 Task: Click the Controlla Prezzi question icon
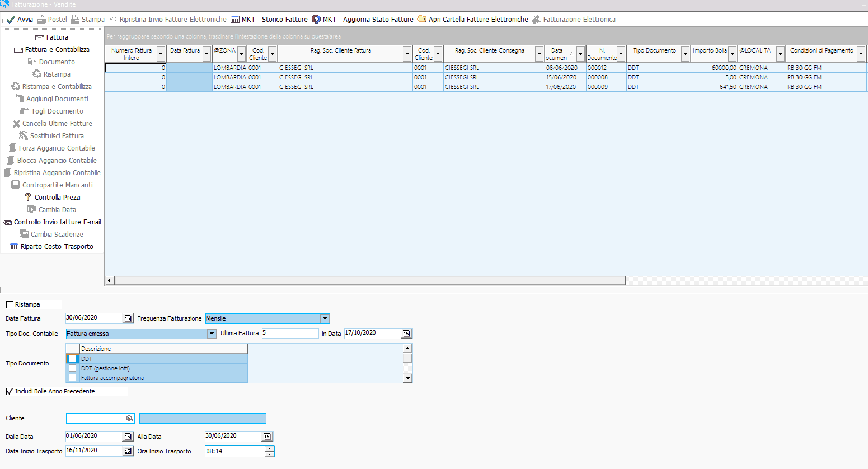tap(28, 197)
